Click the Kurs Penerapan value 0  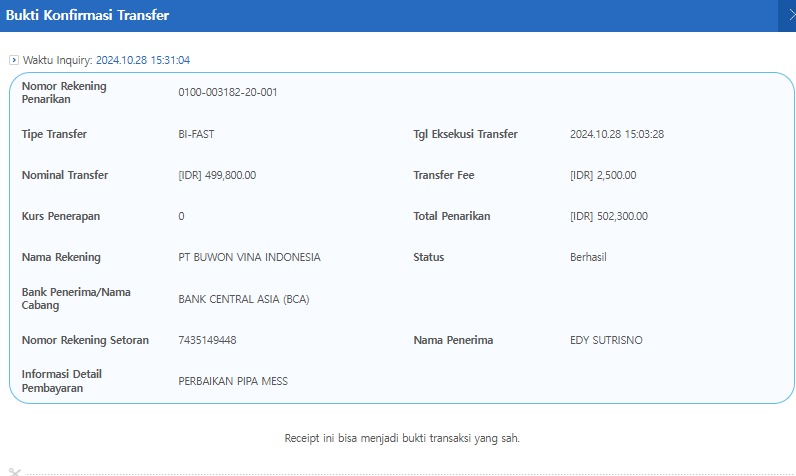click(x=181, y=216)
